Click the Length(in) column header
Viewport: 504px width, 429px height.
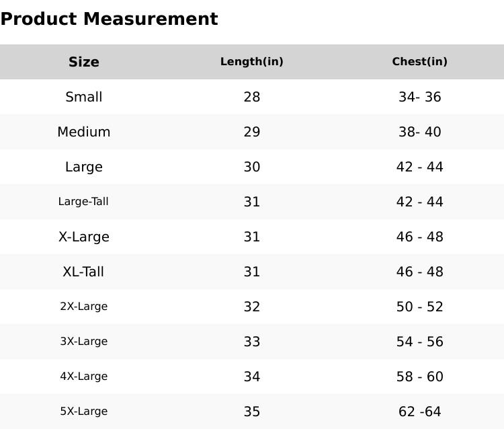point(252,62)
